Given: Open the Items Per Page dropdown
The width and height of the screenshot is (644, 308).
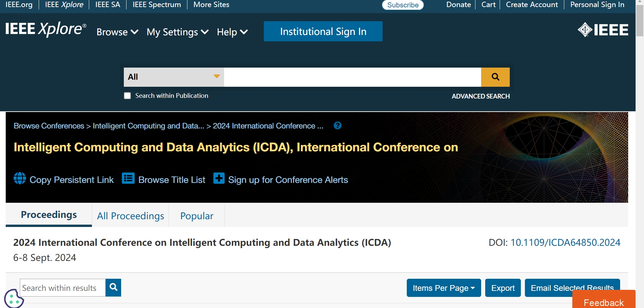Looking at the screenshot, I should (x=444, y=288).
